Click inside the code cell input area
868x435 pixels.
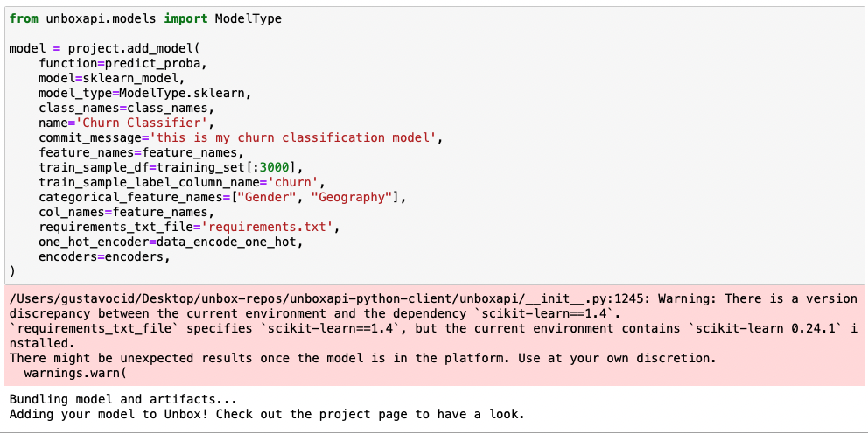coord(434,146)
